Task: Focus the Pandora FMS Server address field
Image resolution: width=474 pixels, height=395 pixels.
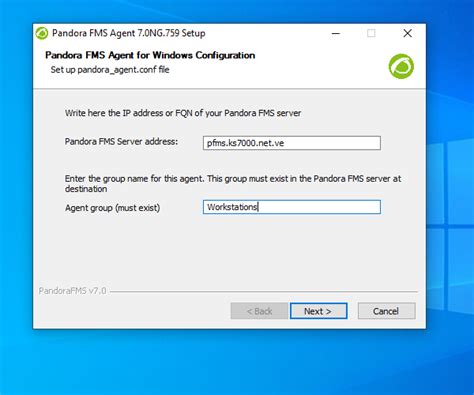Action: (292, 143)
